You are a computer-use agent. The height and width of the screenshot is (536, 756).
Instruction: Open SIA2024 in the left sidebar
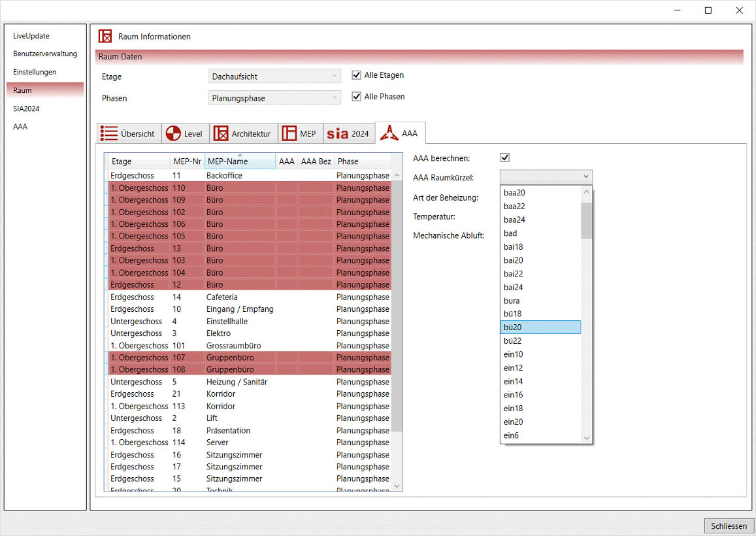tap(26, 109)
